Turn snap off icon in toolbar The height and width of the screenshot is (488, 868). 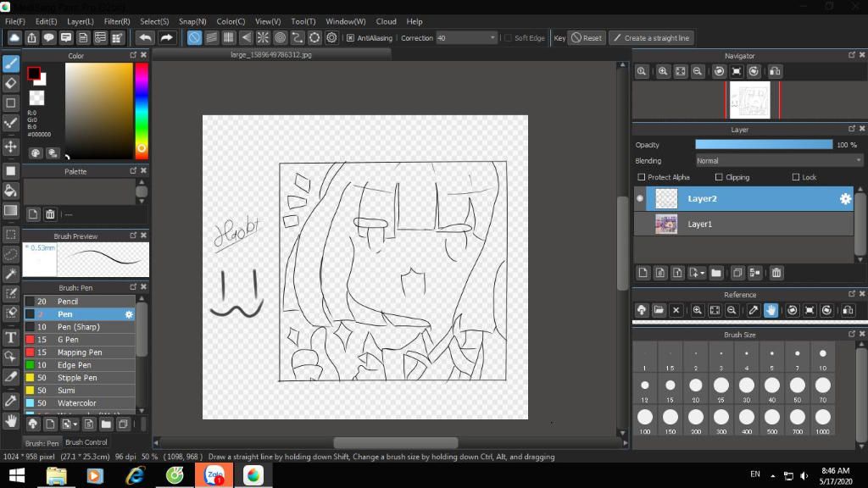tap(194, 37)
